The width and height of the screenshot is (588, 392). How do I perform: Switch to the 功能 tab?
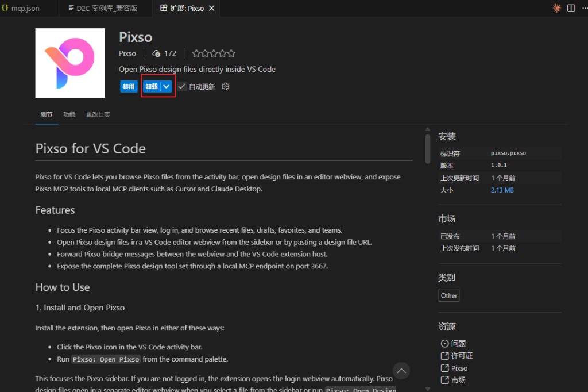69,114
